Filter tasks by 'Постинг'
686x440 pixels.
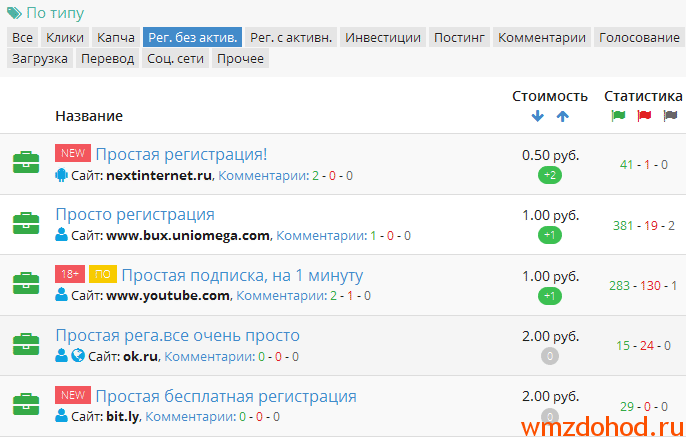tap(459, 37)
